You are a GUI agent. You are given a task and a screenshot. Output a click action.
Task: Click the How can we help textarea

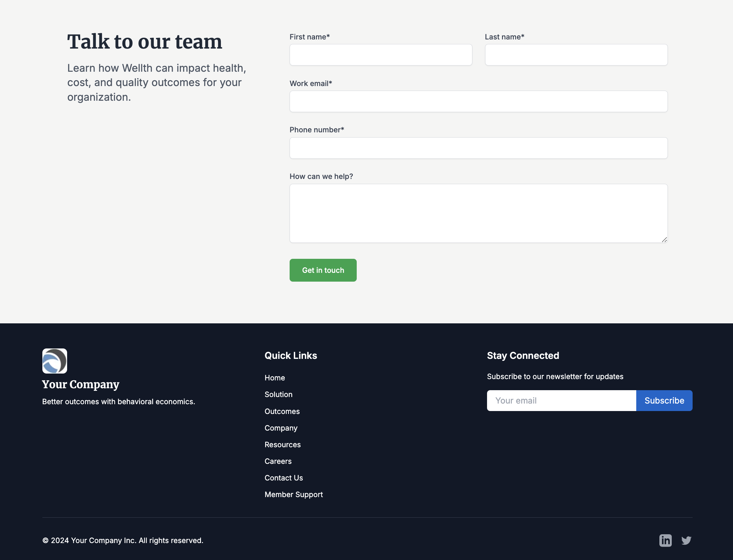(x=479, y=213)
